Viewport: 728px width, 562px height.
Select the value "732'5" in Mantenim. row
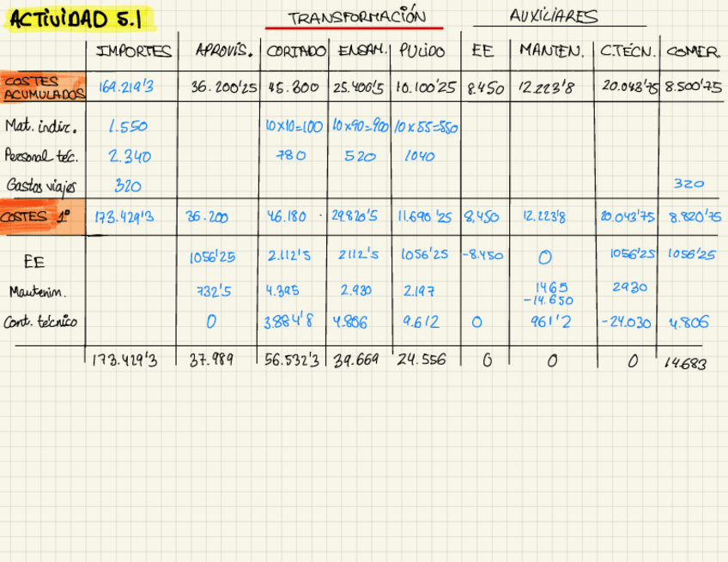coord(214,292)
